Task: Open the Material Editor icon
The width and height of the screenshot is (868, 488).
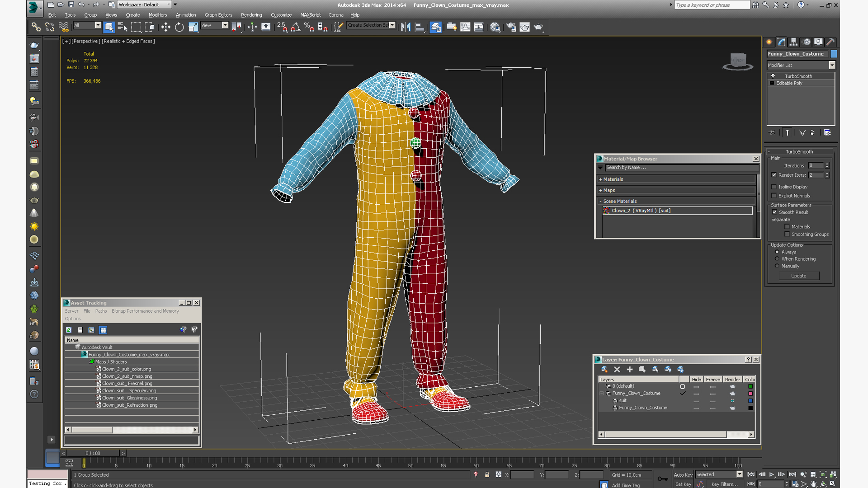Action: [x=495, y=27]
